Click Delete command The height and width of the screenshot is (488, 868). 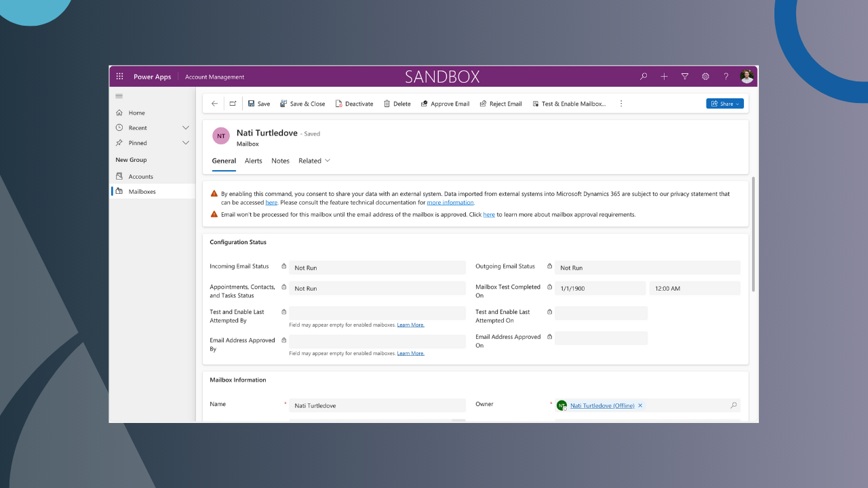coord(397,104)
